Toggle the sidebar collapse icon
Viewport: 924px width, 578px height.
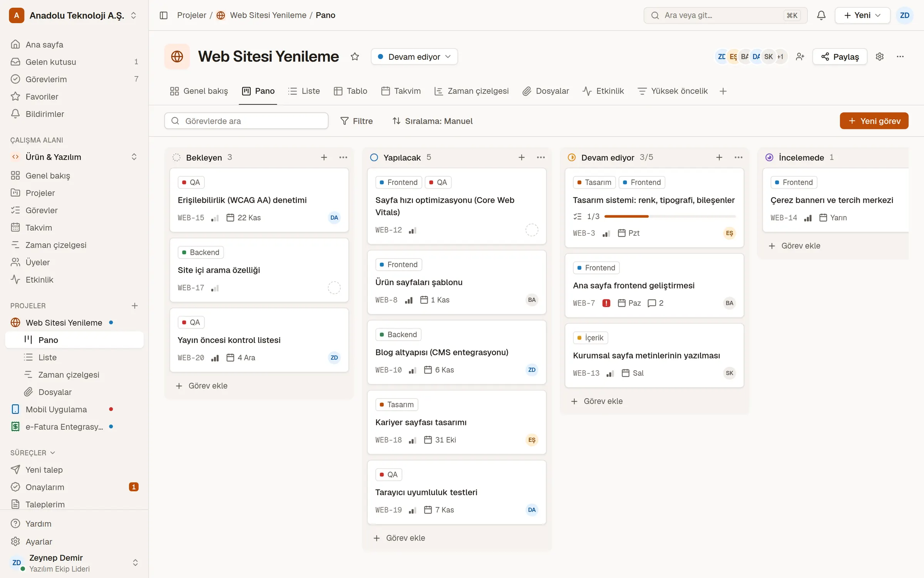[164, 15]
